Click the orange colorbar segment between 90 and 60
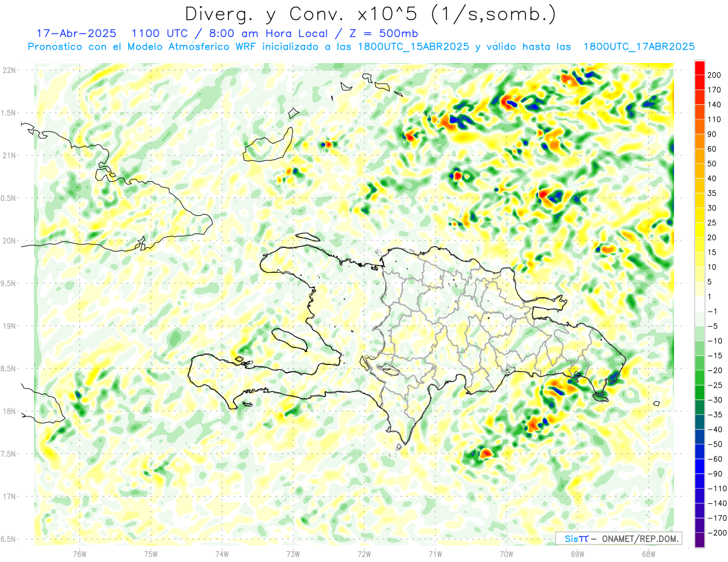The image size is (728, 562). point(699,141)
